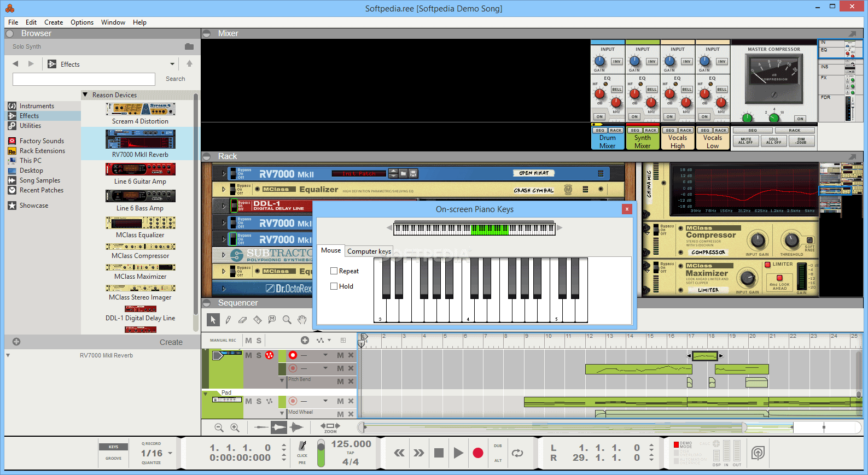
Task: Select the Razor tool in Sequencer
Action: coord(258,320)
